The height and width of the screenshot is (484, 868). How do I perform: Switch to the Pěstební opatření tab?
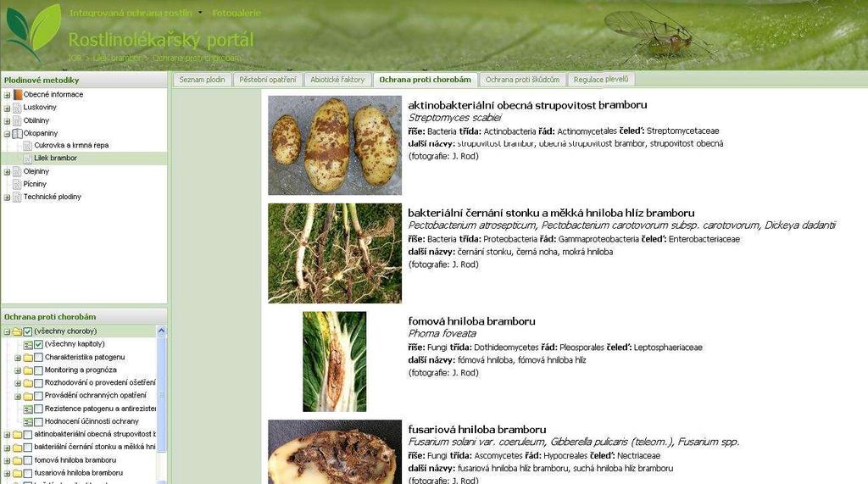pos(268,80)
